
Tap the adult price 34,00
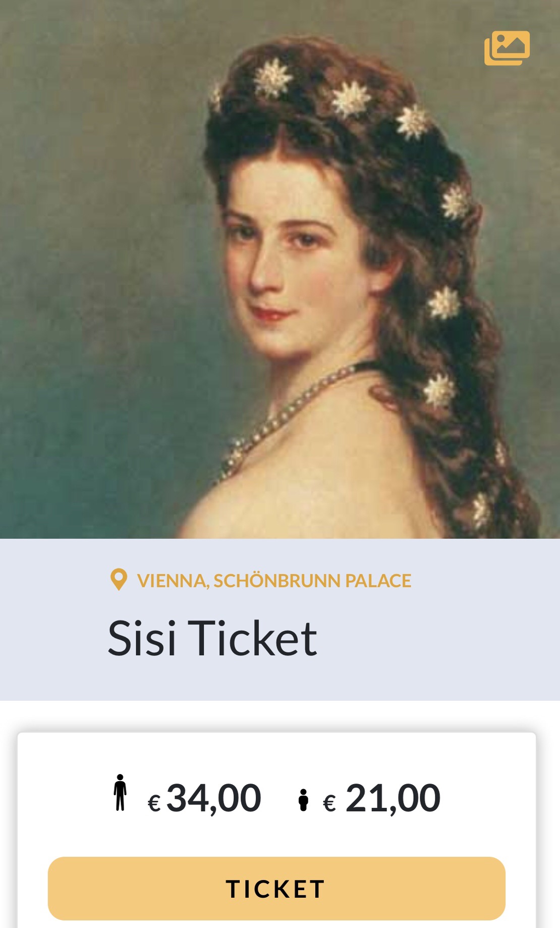pos(213,798)
